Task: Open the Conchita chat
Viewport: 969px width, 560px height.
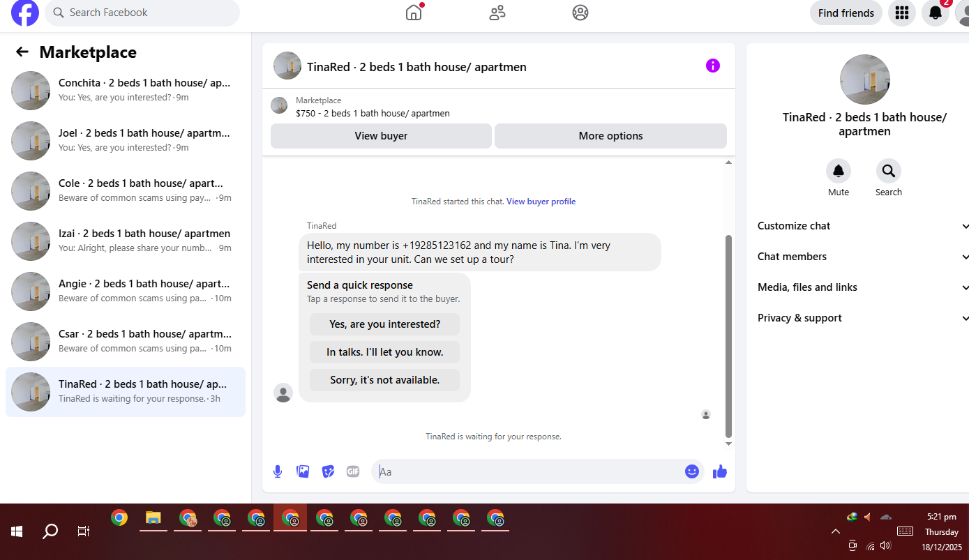Action: [126, 91]
